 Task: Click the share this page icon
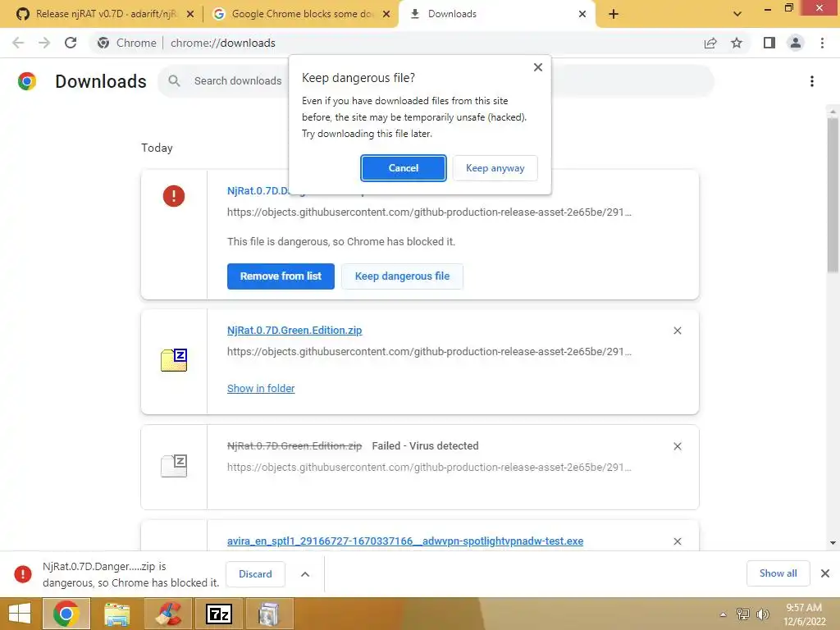(710, 43)
